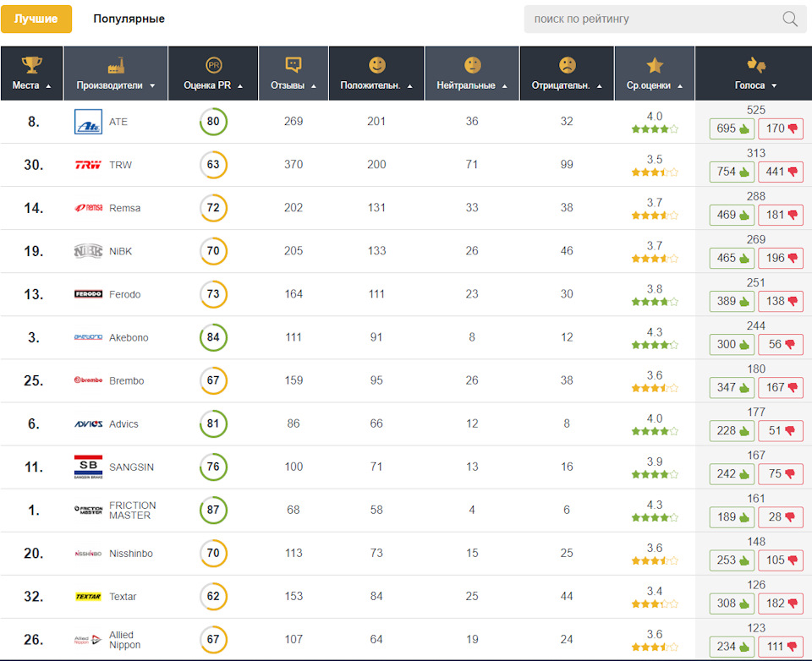812x661 pixels.
Task: Click the smiling face Положительн. icon
Action: point(377,65)
